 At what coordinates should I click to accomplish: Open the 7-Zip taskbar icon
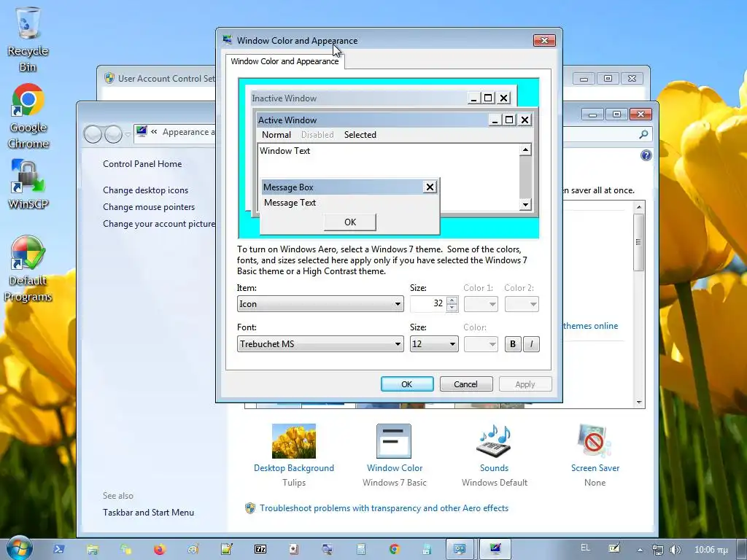click(260, 549)
